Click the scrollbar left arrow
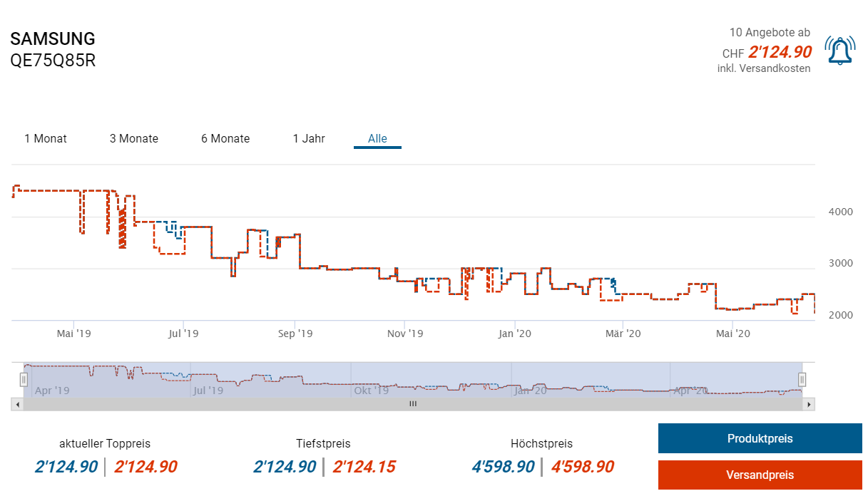Image resolution: width=868 pixels, height=496 pixels. (x=17, y=404)
